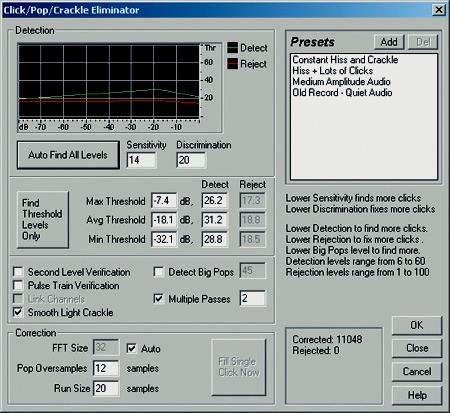Image resolution: width=450 pixels, height=413 pixels.
Task: Click the green Detect legend swatch
Action: click(232, 48)
